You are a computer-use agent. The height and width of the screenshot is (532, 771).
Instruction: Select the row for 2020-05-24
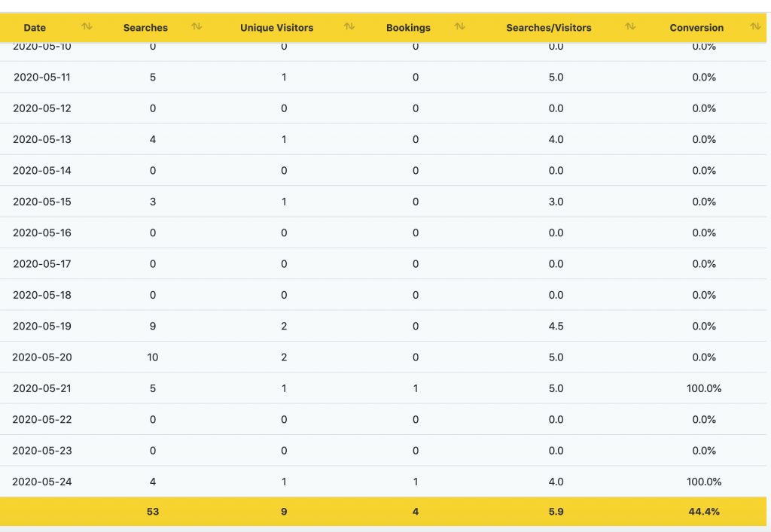pyautogui.click(x=385, y=482)
